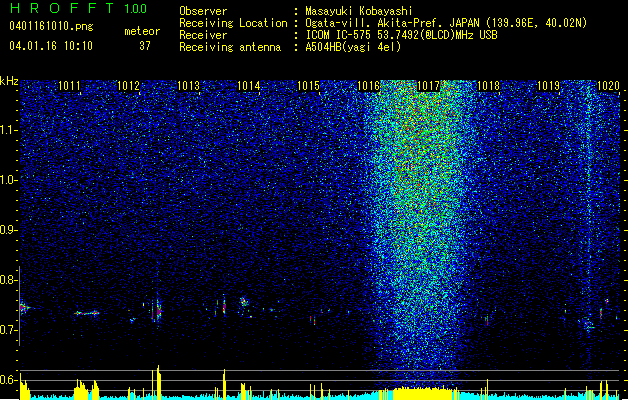
Task: Click the 1017 time marker
Action: pos(428,86)
